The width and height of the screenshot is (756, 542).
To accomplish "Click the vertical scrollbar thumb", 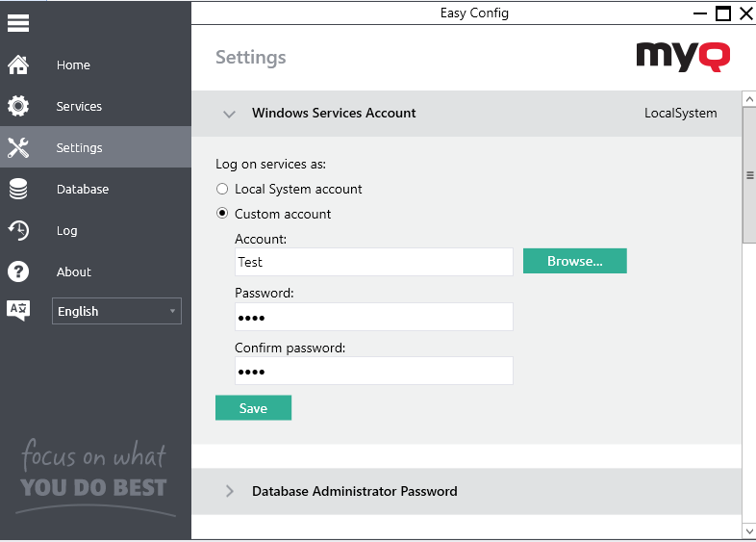I will [x=748, y=175].
